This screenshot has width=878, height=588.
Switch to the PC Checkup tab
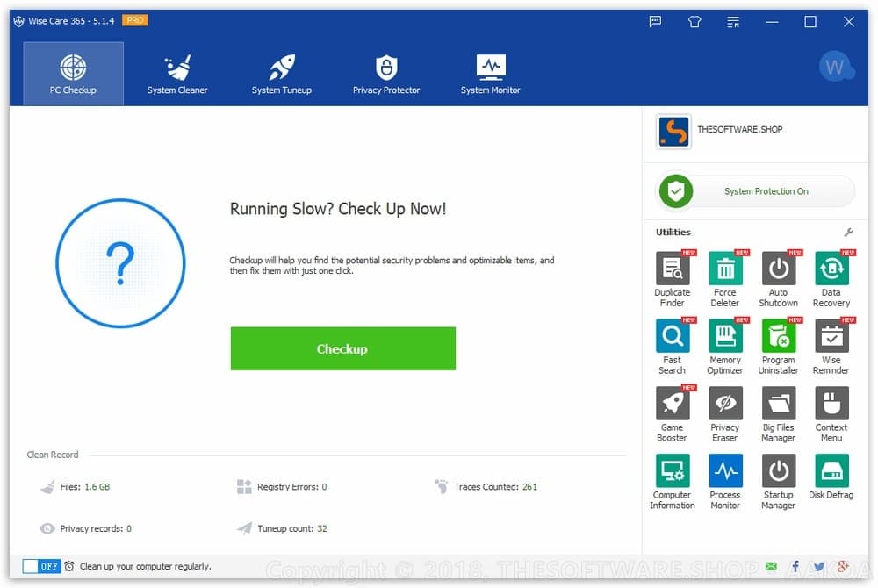[x=73, y=74]
